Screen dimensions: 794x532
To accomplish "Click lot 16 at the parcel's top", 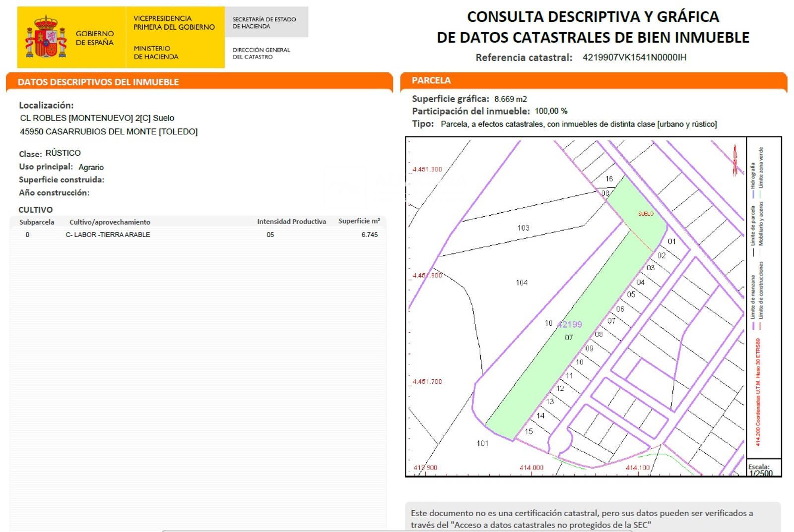I will pyautogui.click(x=609, y=178).
